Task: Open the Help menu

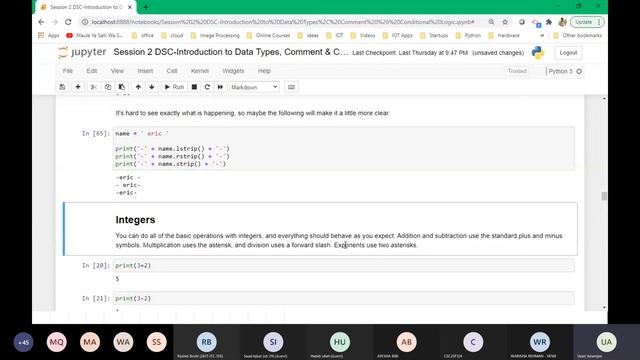Action: 264,71
